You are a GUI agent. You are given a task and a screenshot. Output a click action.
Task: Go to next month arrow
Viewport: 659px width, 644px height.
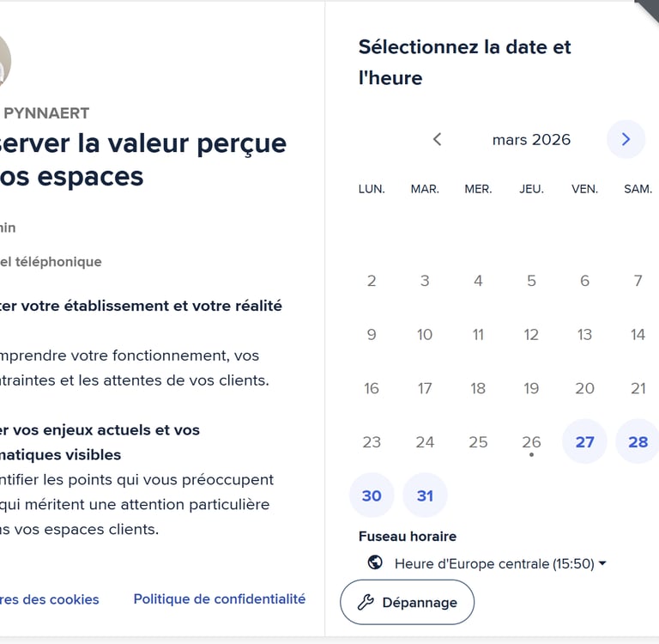(626, 139)
